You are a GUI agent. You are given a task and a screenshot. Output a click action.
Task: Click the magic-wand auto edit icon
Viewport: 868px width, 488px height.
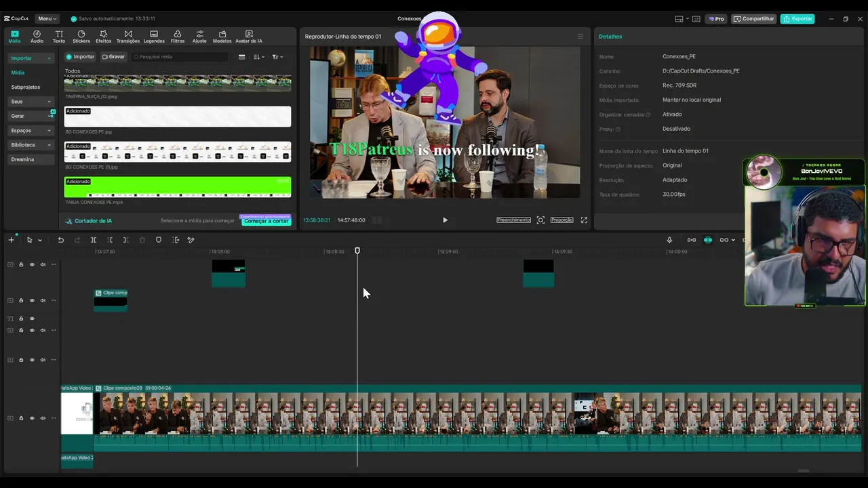(x=191, y=240)
